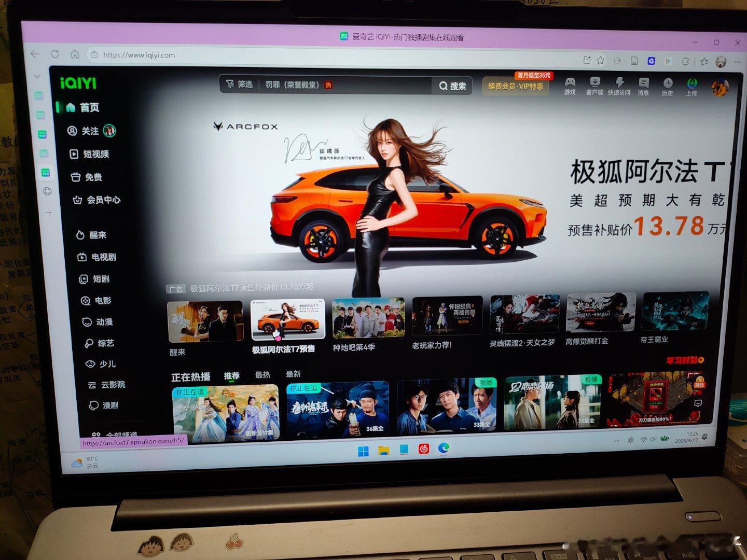
Task: Open 快捷访问 quick access
Action: (x=619, y=87)
